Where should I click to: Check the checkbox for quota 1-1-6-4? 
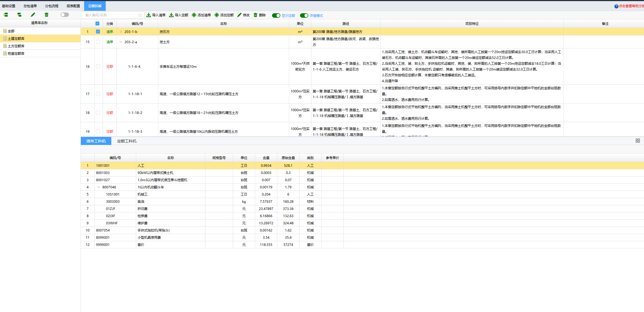[98, 66]
